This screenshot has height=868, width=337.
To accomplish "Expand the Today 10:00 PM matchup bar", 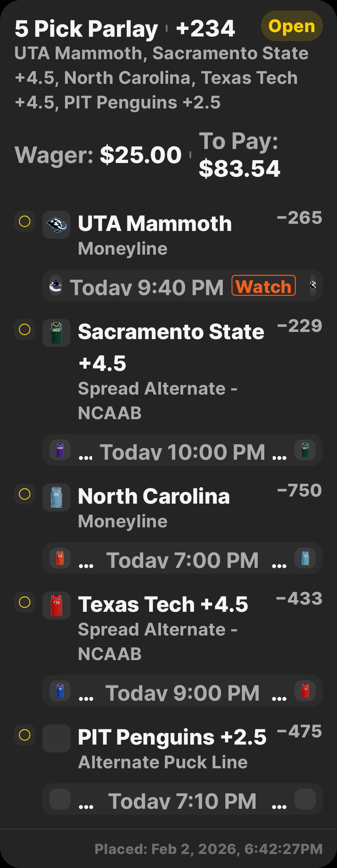I will (182, 450).
